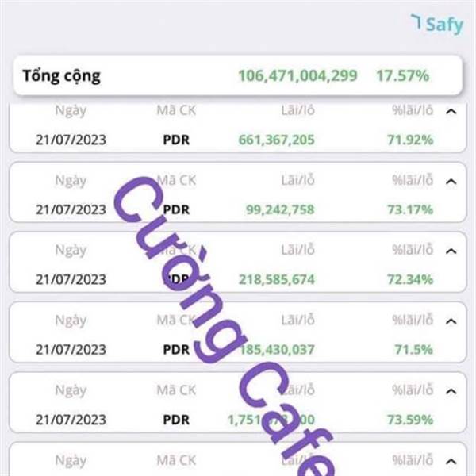Click total profit 106,471,004,299
This screenshot has width=476, height=476.
[x=297, y=76]
